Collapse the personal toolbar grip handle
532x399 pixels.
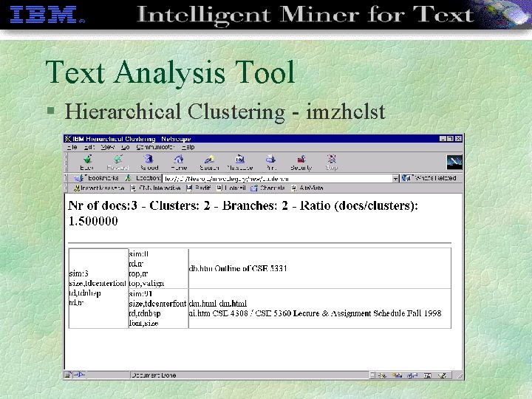tap(66, 188)
